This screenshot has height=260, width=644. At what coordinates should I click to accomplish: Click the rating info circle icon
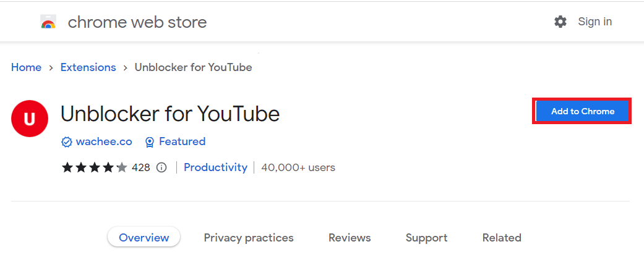[x=162, y=167]
